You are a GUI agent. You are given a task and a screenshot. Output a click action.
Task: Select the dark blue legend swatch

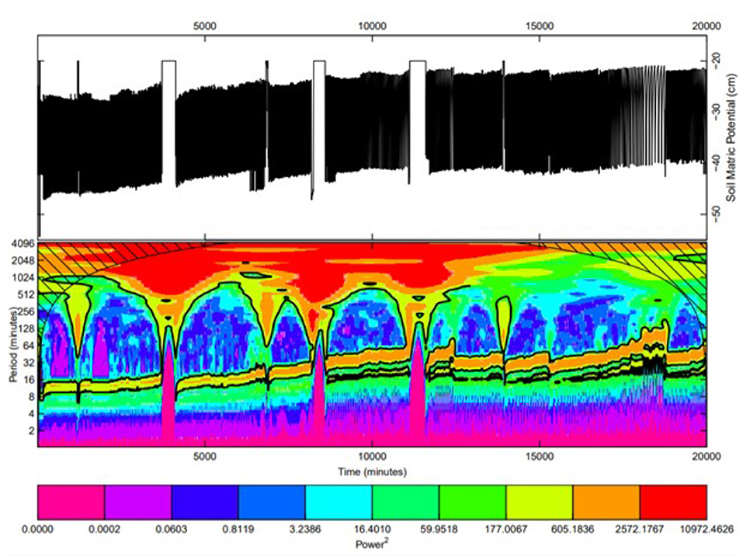205,503
